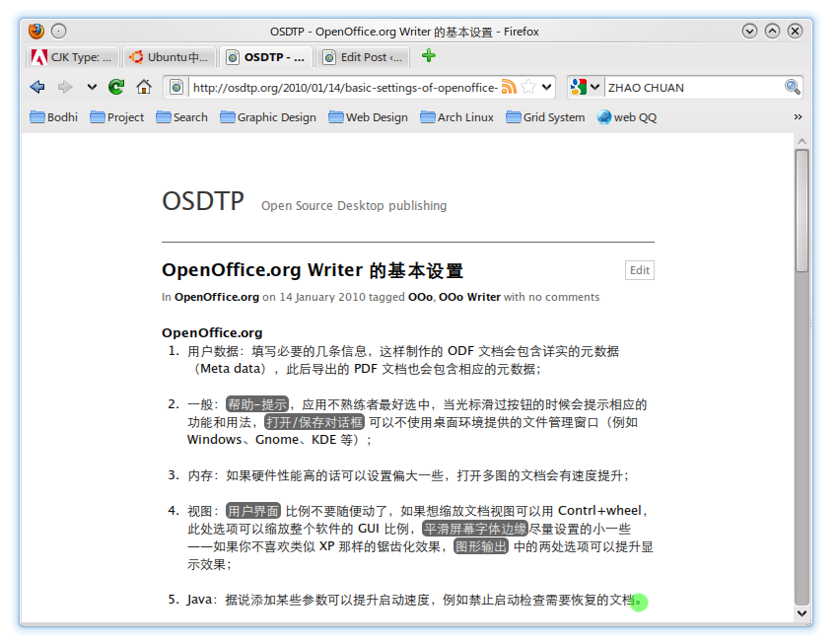The width and height of the screenshot is (837, 644).
Task: Click the site identity icon in address bar
Action: pyautogui.click(x=176, y=87)
